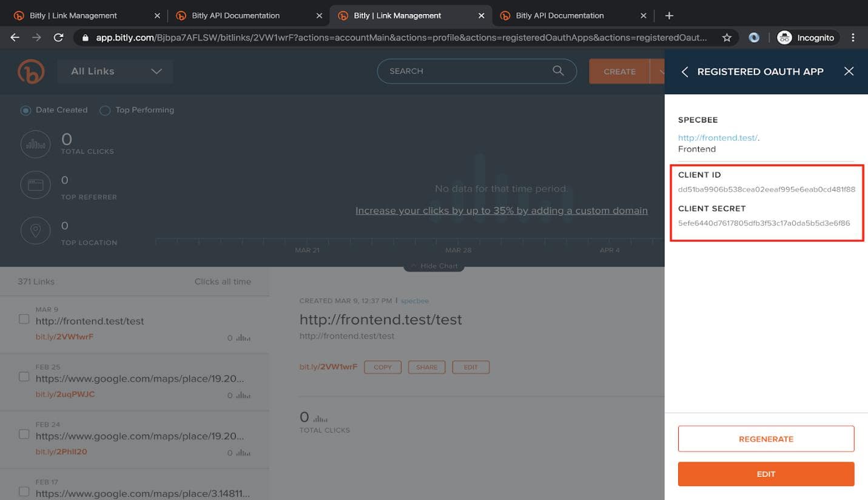Click the specbee creator link

415,301
